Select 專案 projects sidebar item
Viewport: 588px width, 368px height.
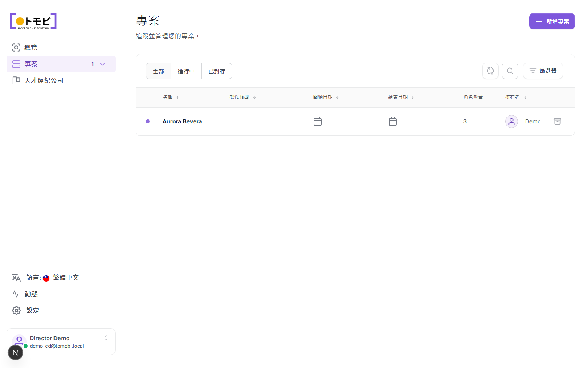click(61, 64)
